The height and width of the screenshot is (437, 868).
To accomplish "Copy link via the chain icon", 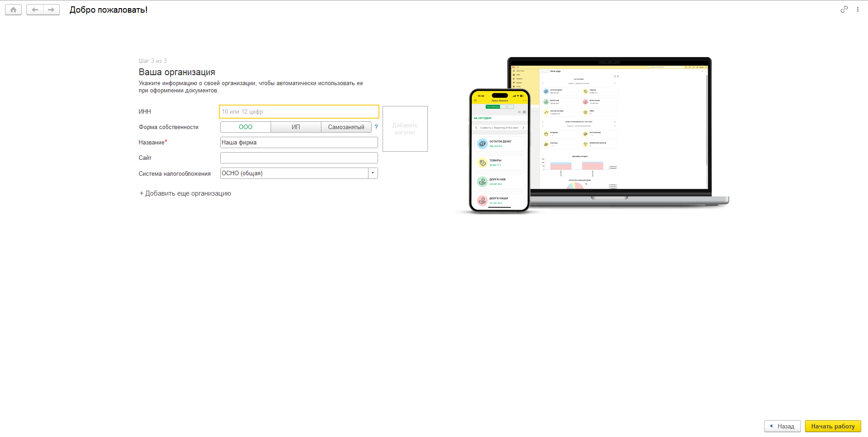I will coord(844,10).
